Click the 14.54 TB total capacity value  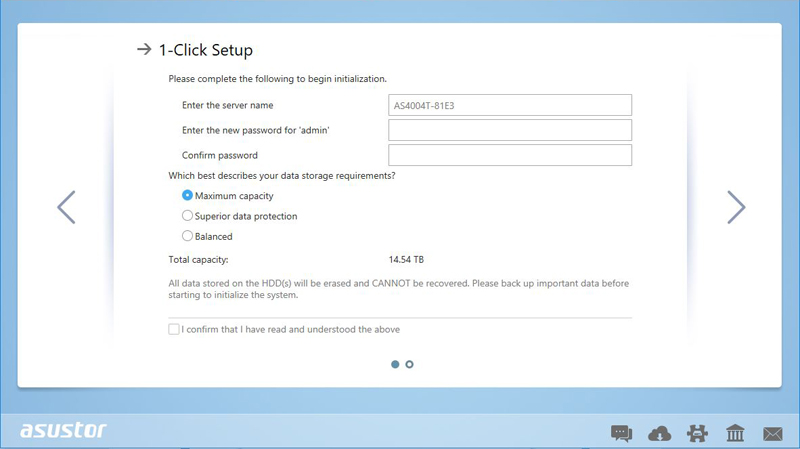(x=406, y=260)
